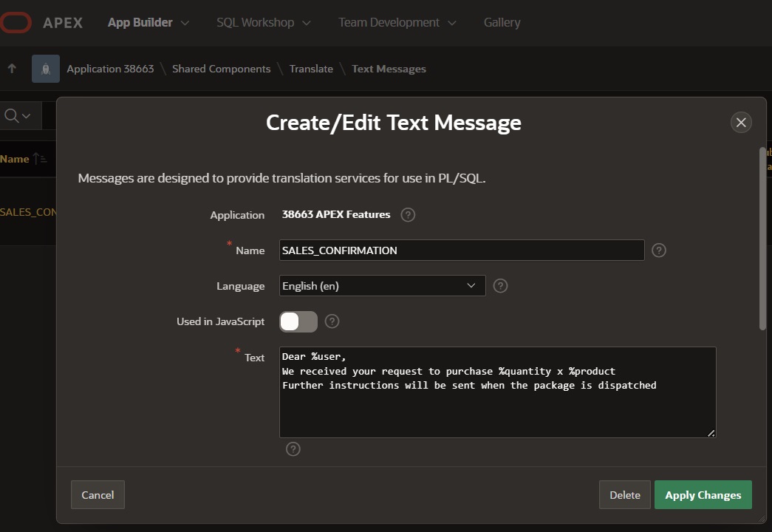
Task: Go to Application 38663 breadcrumb
Action: click(110, 69)
